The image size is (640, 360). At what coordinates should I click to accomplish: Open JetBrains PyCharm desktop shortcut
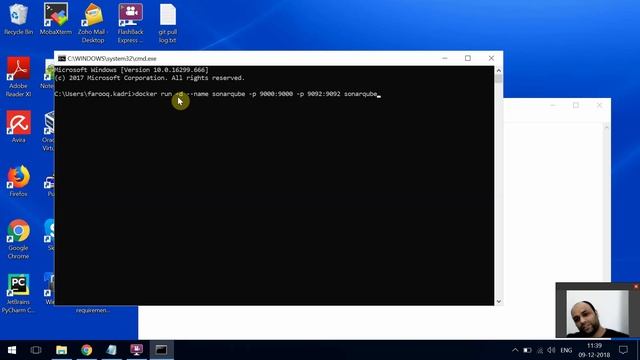tap(18, 293)
